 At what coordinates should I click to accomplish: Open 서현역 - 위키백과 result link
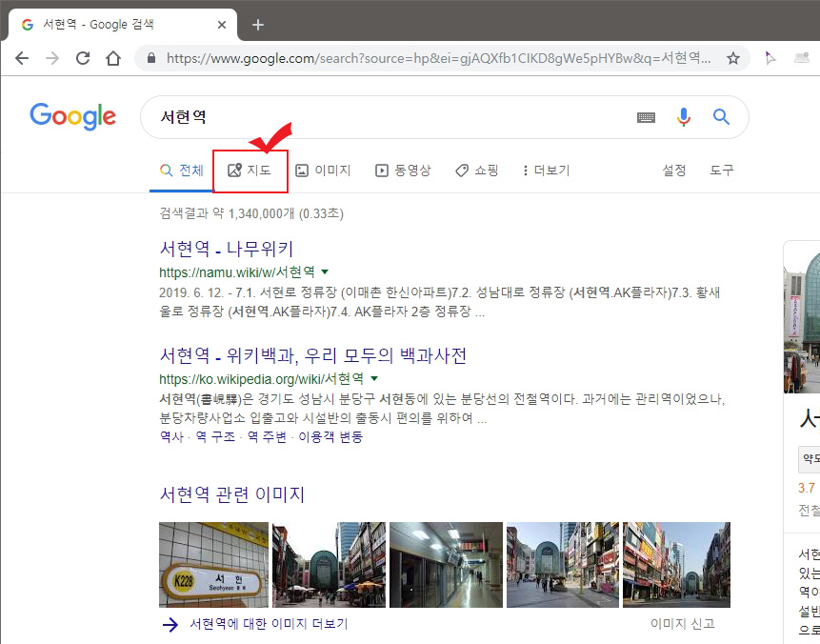click(x=312, y=355)
